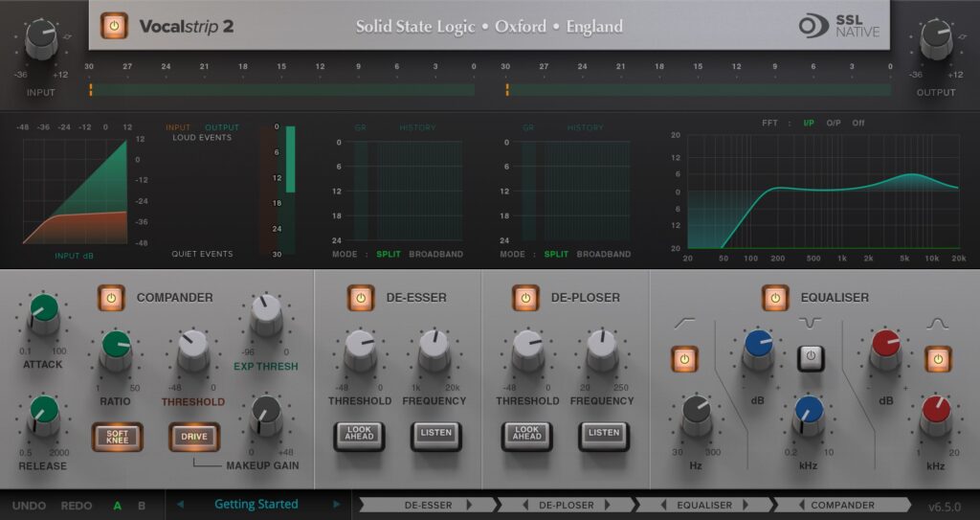Viewport: 980px width, 520px height.
Task: Move De-Ploser left in processing order
Action: click(525, 505)
